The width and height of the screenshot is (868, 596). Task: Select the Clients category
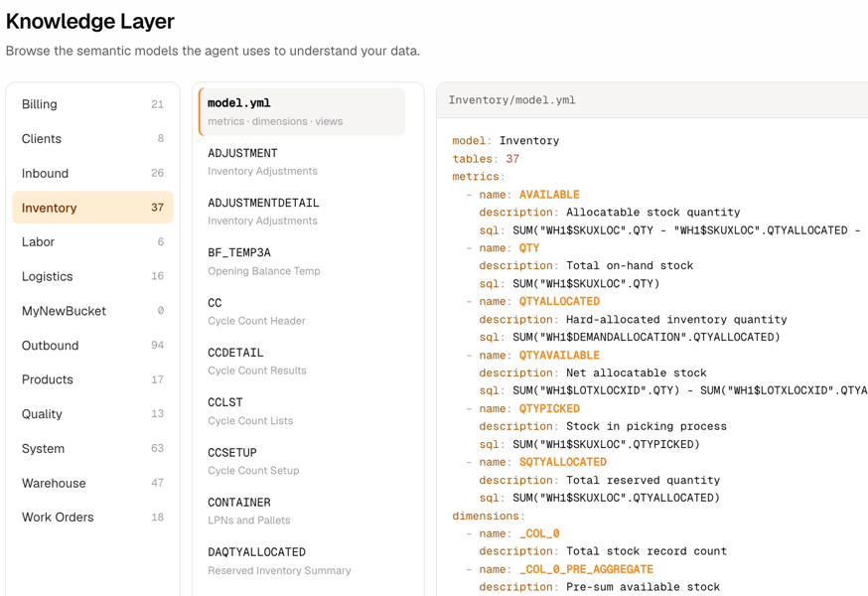[92, 138]
